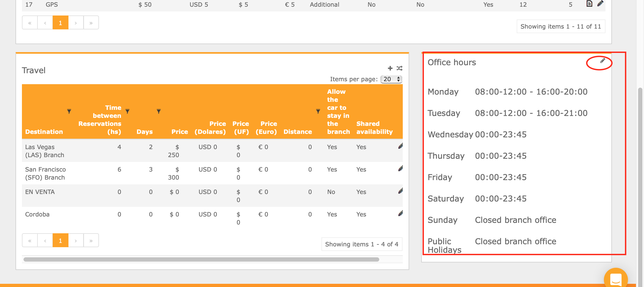Viewport: 644px width, 287px height.
Task: Sort by Price (Dolares) column header
Action: click(210, 128)
